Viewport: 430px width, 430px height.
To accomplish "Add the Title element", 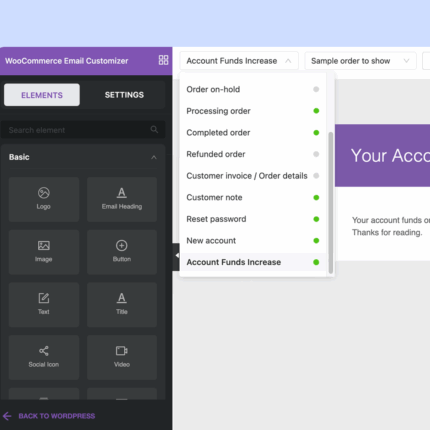I will pyautogui.click(x=122, y=305).
